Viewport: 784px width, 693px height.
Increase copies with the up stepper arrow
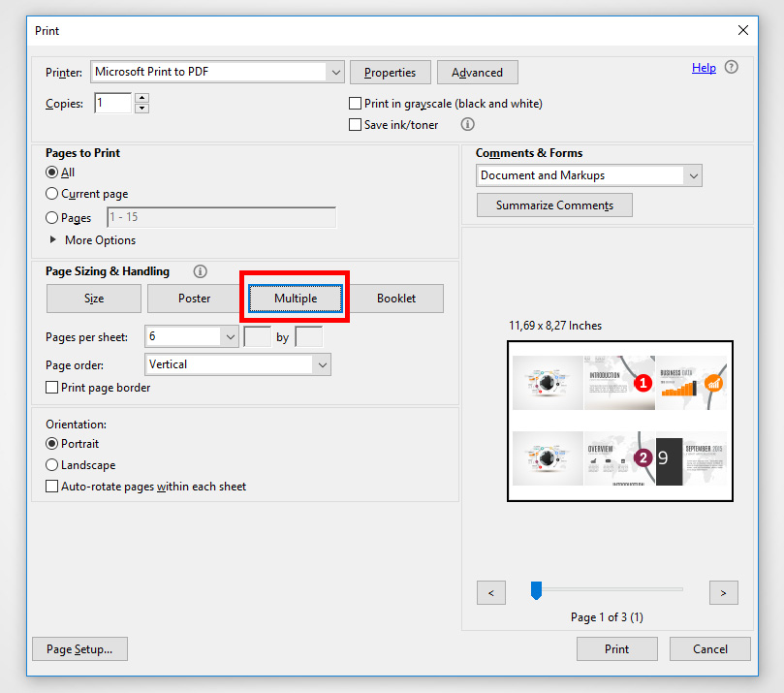(142, 98)
